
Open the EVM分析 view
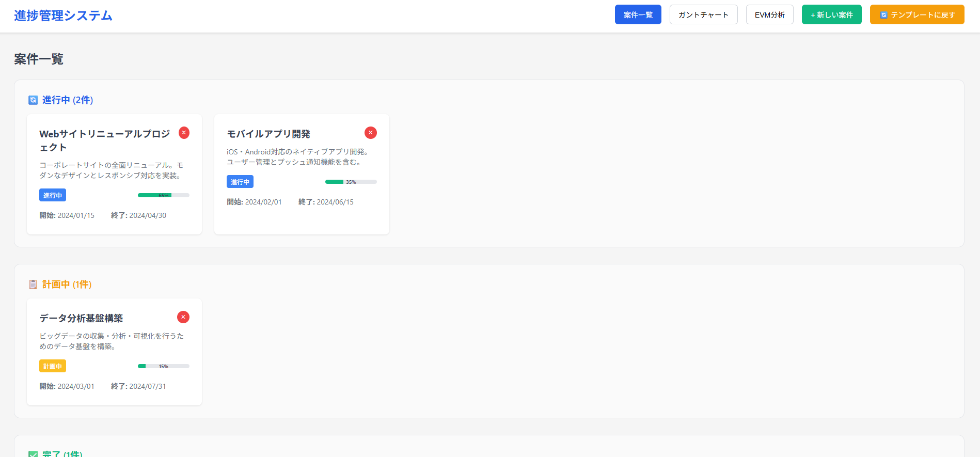769,15
